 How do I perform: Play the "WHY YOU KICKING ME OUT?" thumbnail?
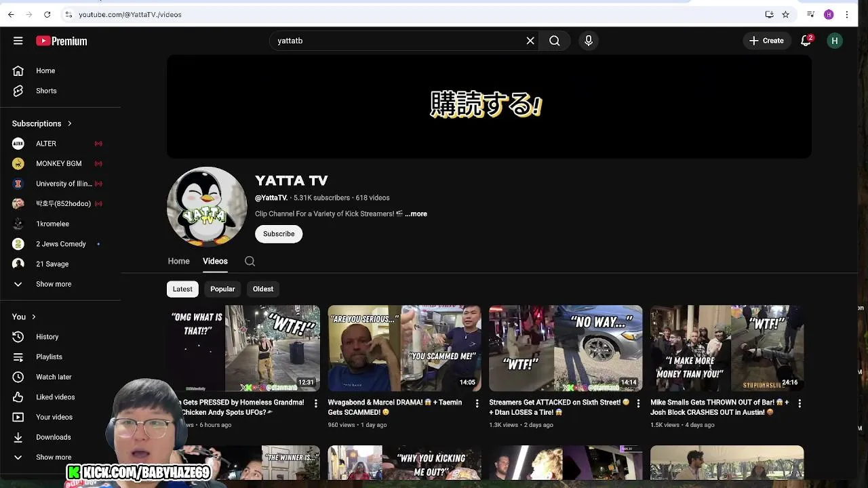tap(405, 462)
